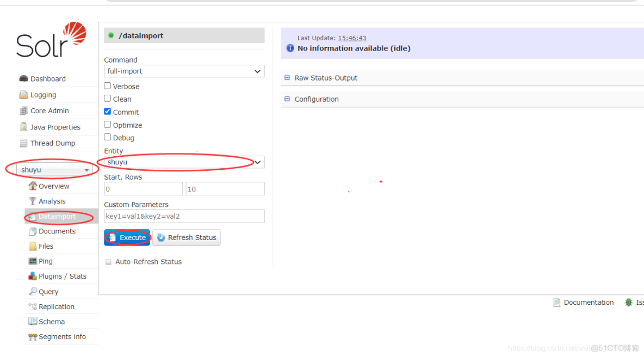
Task: Open the shuyu core selector dropdown
Action: pyautogui.click(x=54, y=170)
